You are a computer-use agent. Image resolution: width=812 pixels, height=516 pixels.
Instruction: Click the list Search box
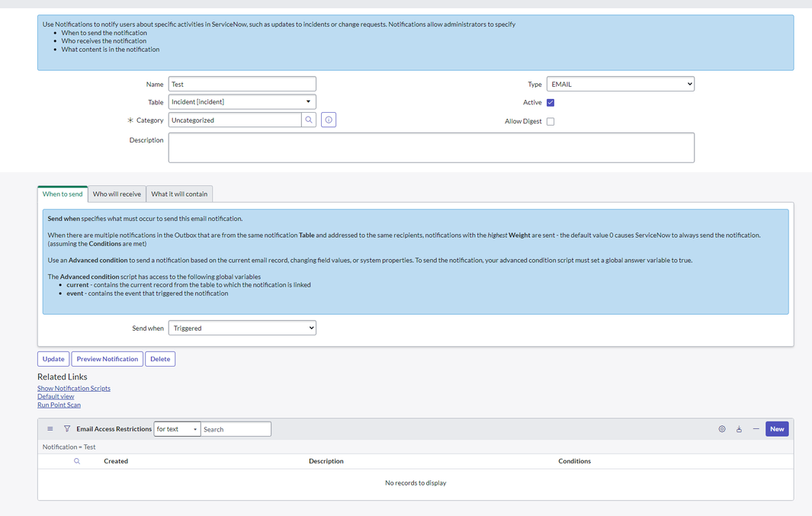[x=236, y=429]
